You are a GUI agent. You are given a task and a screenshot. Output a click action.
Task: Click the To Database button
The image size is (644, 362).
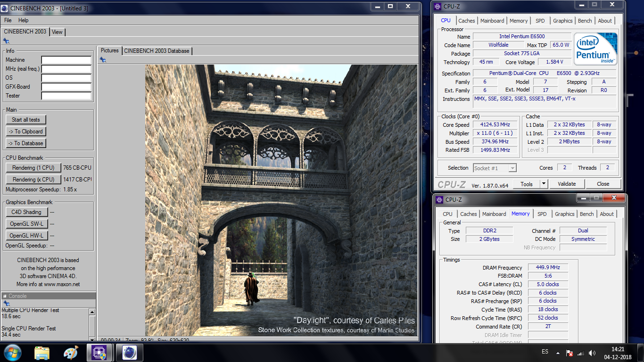click(26, 143)
